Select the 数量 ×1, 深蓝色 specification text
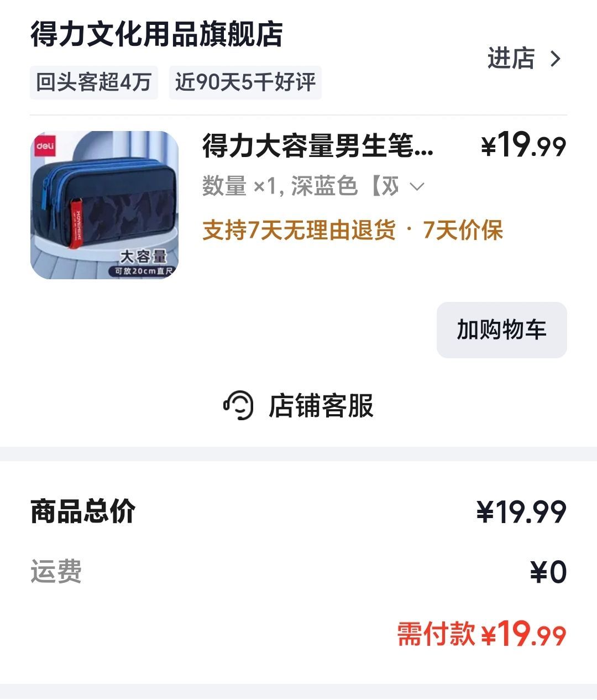597x700 pixels. tap(300, 186)
